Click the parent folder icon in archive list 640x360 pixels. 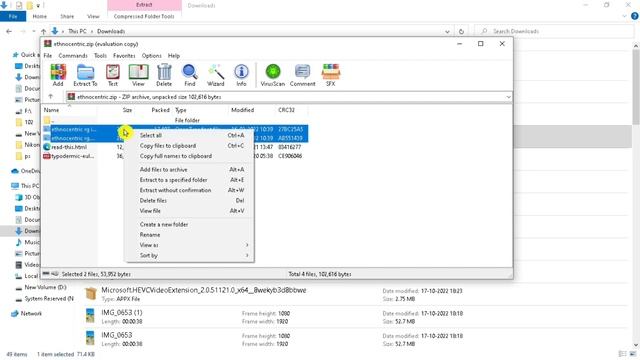click(47, 120)
